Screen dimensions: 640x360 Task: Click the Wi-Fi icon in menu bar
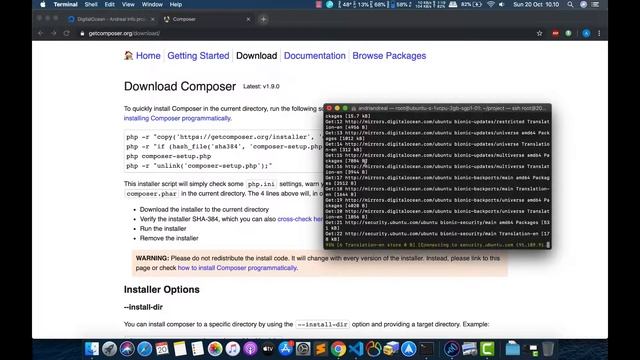click(x=491, y=4)
